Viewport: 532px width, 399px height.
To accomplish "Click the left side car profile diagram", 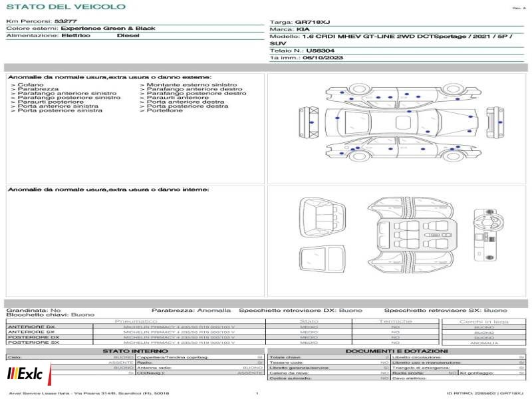I will tap(404, 148).
